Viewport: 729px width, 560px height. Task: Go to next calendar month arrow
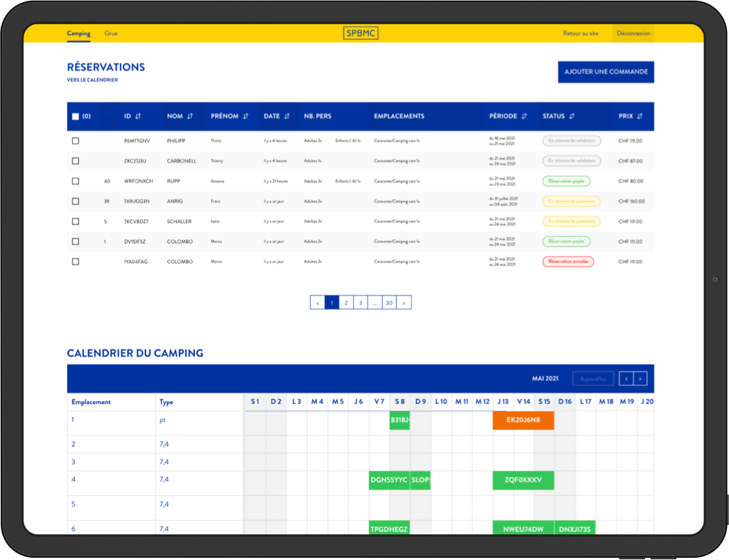pyautogui.click(x=641, y=379)
